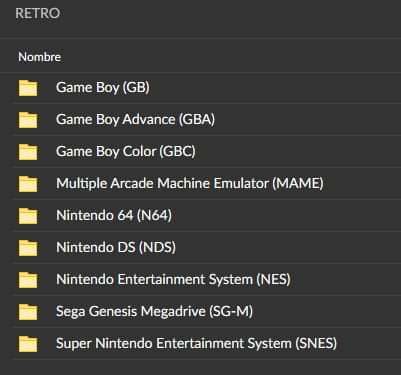401x375 pixels.
Task: Sort by the Nombre column header
Action: tap(39, 57)
